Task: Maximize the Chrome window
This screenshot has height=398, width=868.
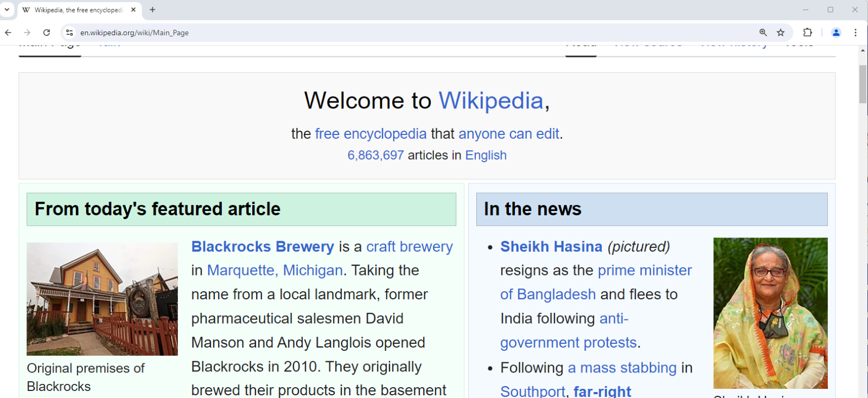Action: click(x=831, y=10)
